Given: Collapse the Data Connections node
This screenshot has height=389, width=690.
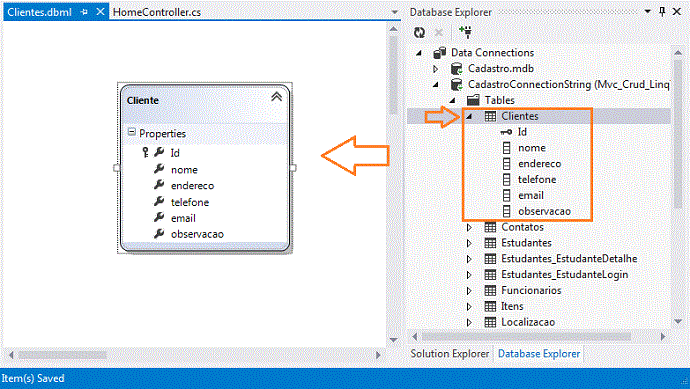Looking at the screenshot, I should [x=419, y=53].
